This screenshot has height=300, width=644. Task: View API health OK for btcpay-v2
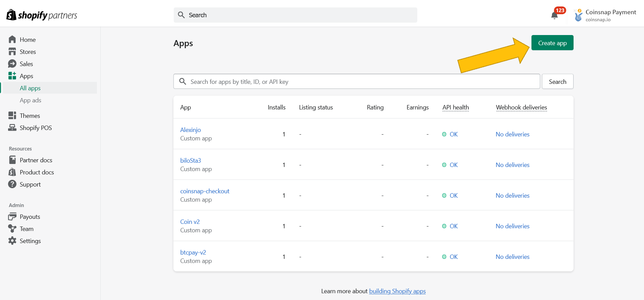point(453,257)
